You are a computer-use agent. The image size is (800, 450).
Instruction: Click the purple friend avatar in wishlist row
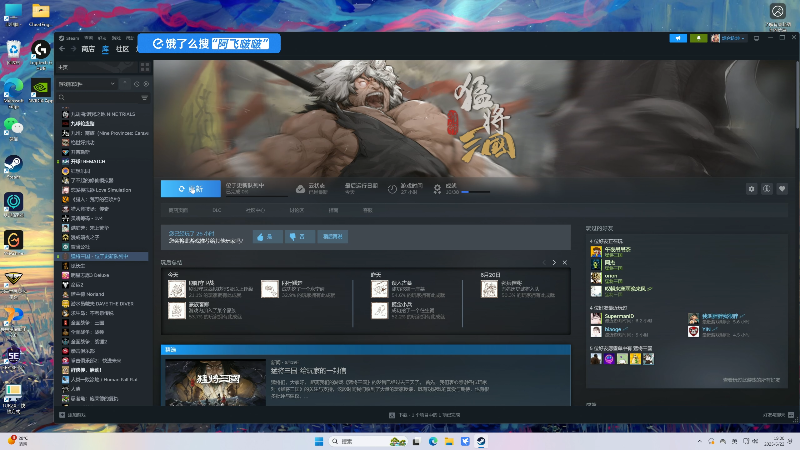coord(609,359)
